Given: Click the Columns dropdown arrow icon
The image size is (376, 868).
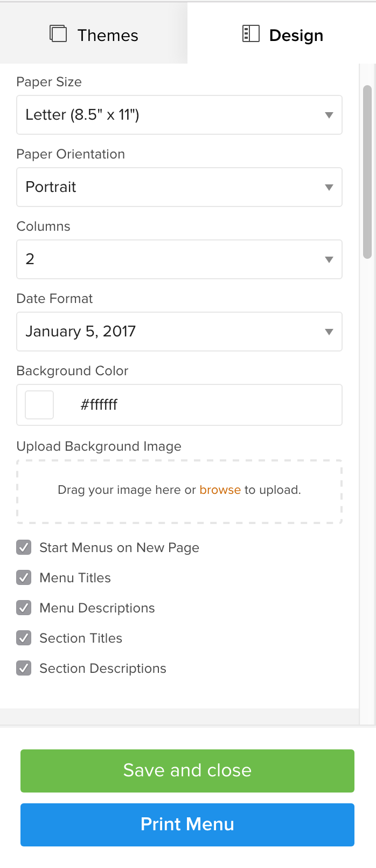Looking at the screenshot, I should (x=329, y=260).
